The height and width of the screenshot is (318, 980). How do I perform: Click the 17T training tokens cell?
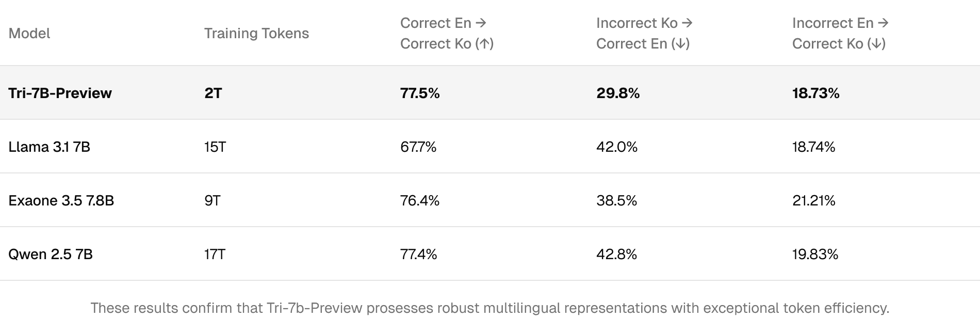point(215,254)
